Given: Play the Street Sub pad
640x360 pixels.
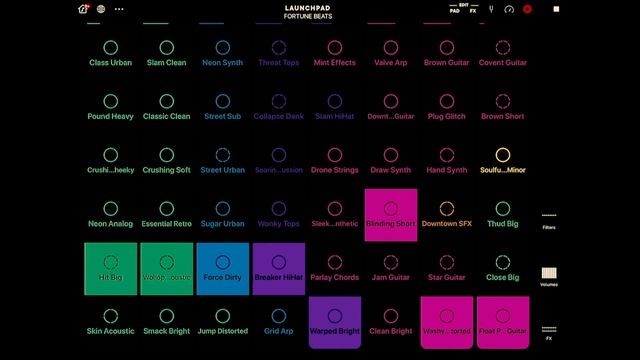Looking at the screenshot, I should [x=223, y=108].
